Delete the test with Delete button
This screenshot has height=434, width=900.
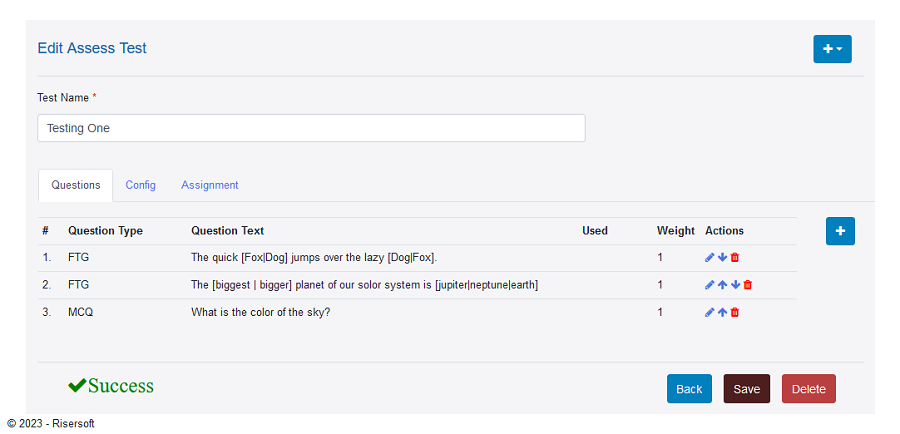[809, 389]
